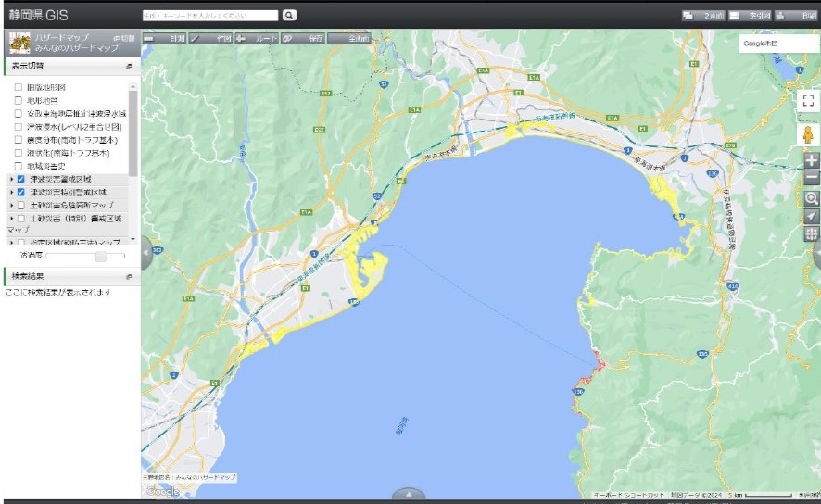Click the 5 km scale control
Screen dimensions: 821x504
coord(760,495)
